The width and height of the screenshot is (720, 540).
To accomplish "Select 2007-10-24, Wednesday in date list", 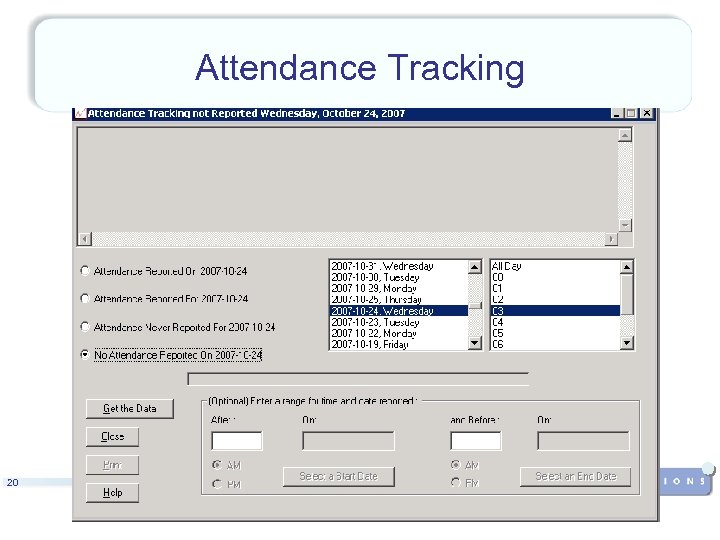I will (399, 311).
